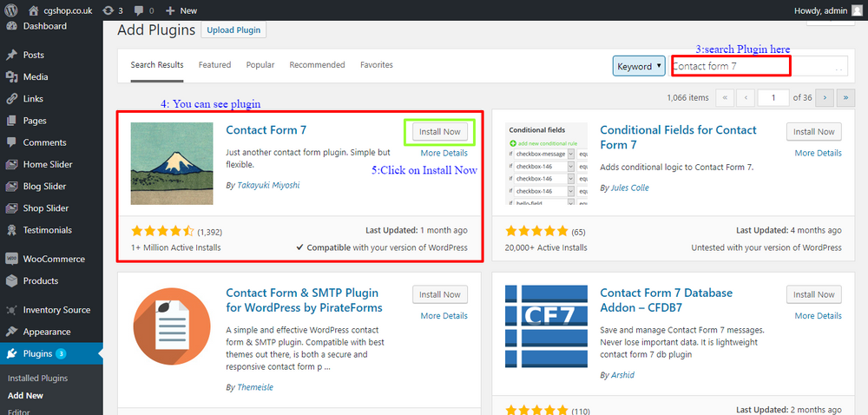Open More Details for Contact Form 7
868x415 pixels.
444,153
